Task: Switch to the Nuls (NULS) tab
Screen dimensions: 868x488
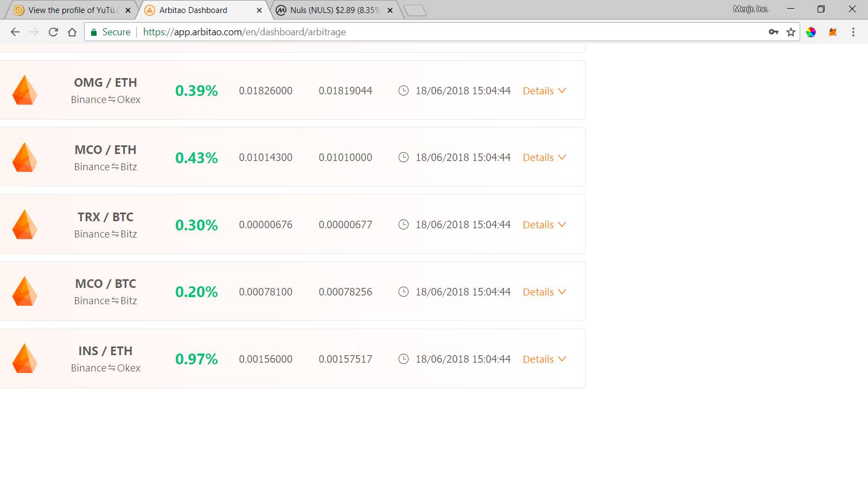Action: point(335,10)
